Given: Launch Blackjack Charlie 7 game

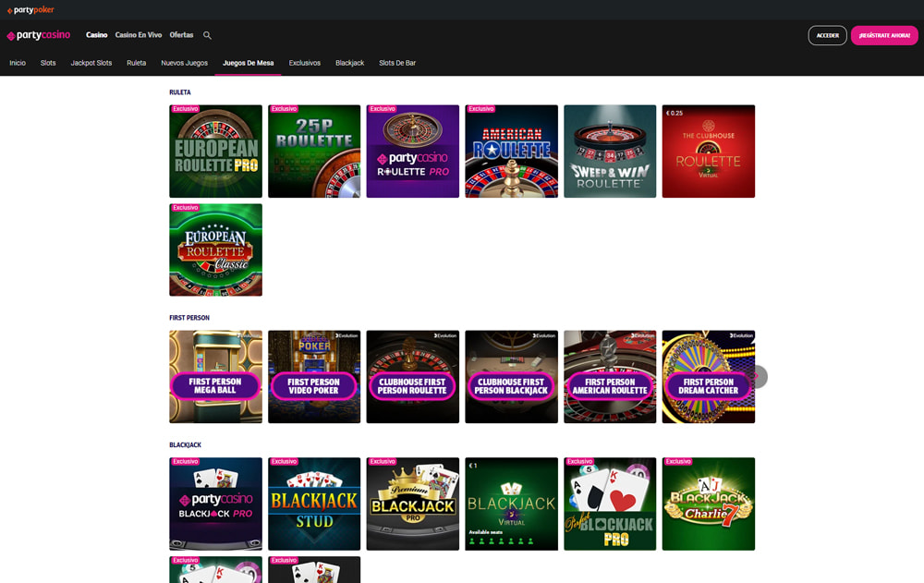Looking at the screenshot, I should (708, 504).
